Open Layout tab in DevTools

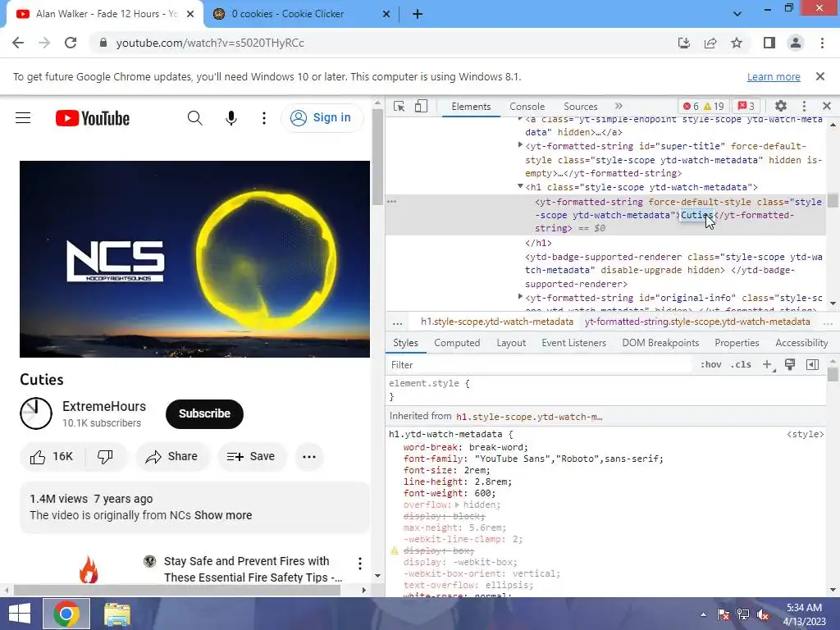point(511,343)
